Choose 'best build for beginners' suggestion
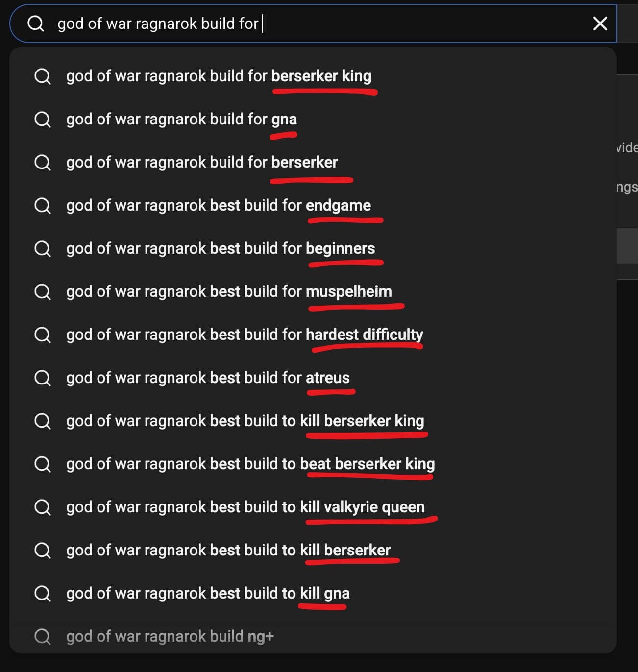 click(x=221, y=249)
